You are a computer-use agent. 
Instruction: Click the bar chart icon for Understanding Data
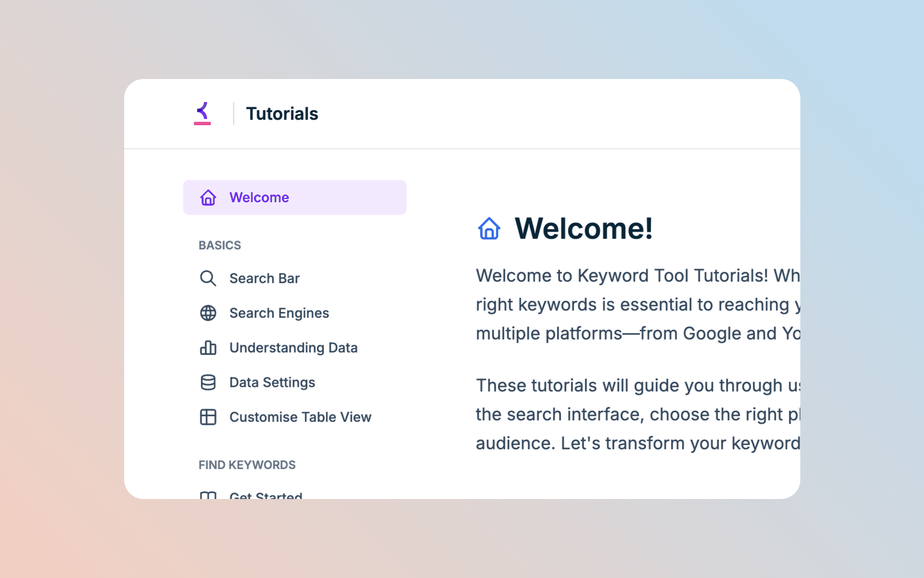(208, 348)
